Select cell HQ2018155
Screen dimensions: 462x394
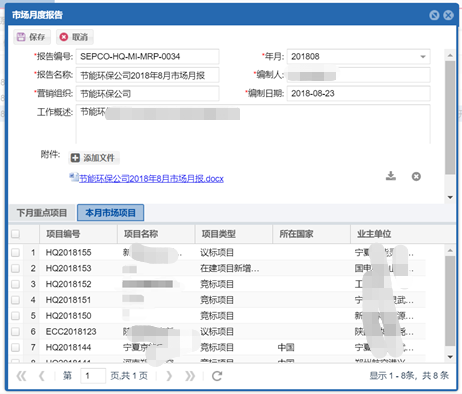point(69,253)
